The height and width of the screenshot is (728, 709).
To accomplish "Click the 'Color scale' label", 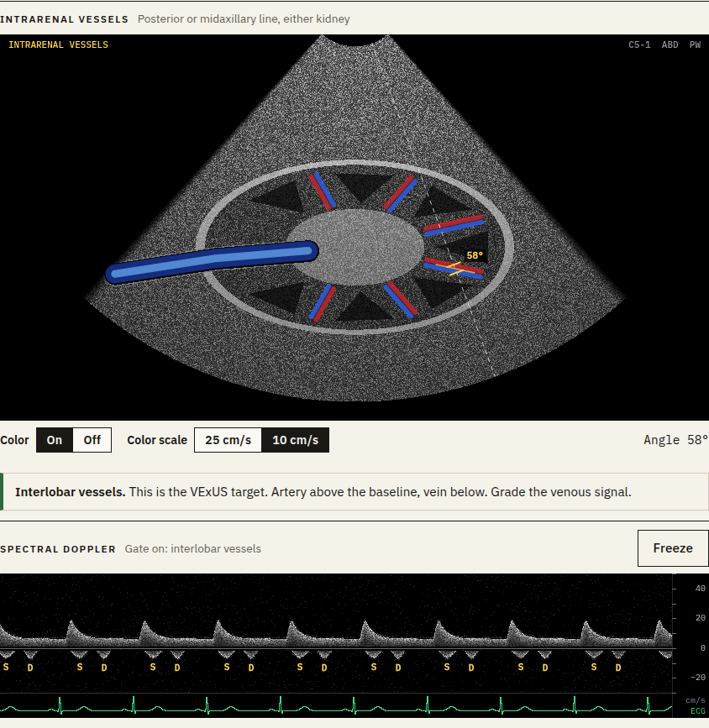I will [x=157, y=440].
